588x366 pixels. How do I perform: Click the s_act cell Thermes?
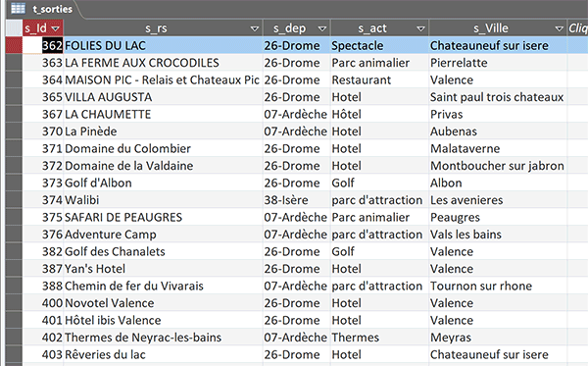coord(379,338)
